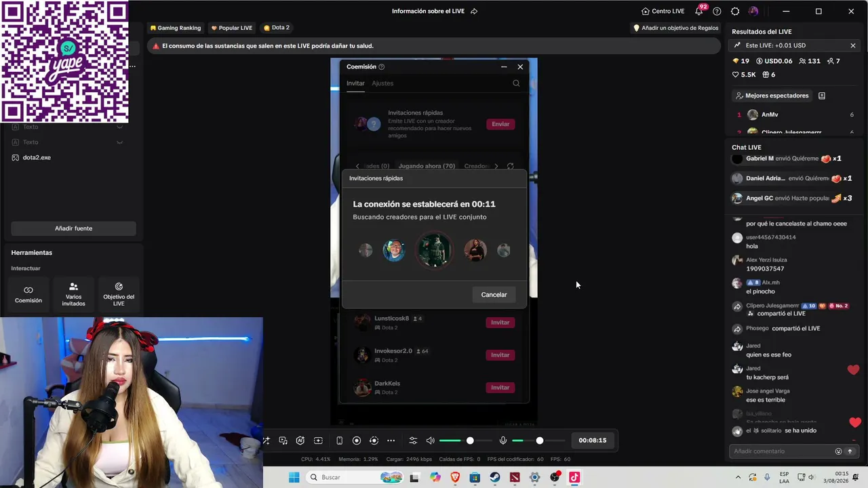
Task: Close the Coemisión panel
Action: [x=520, y=66]
